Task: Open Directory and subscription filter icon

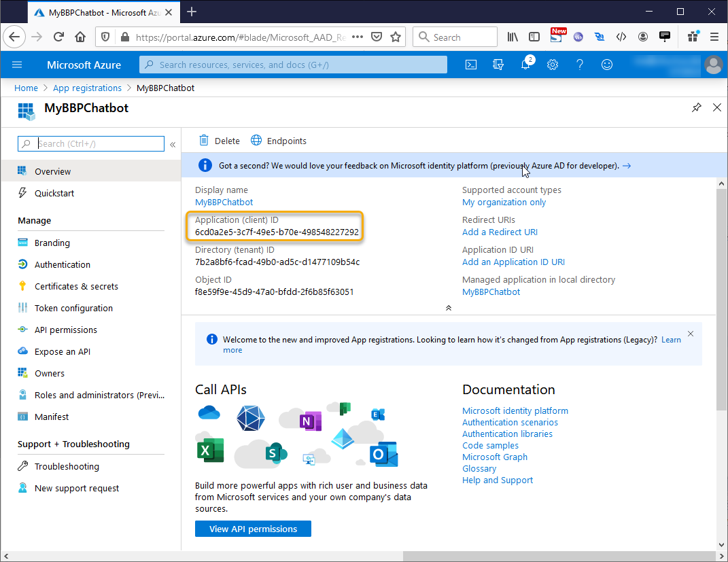Action: click(498, 65)
